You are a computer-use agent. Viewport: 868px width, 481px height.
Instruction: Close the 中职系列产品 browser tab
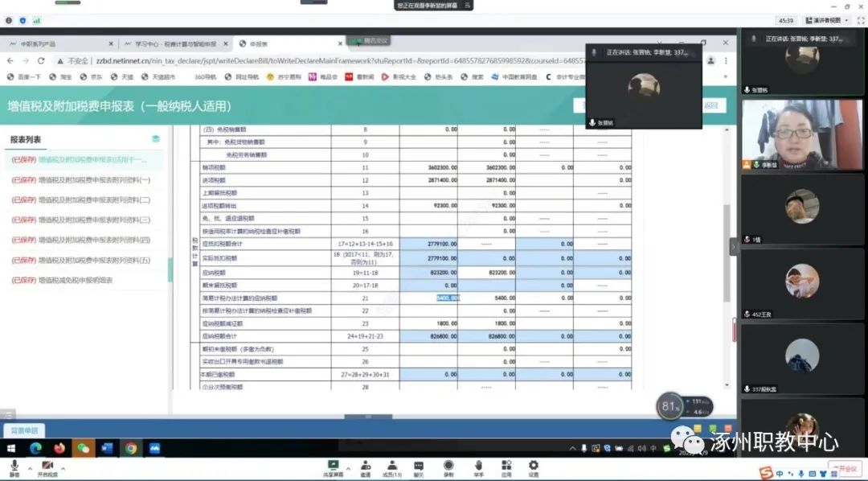[111, 43]
